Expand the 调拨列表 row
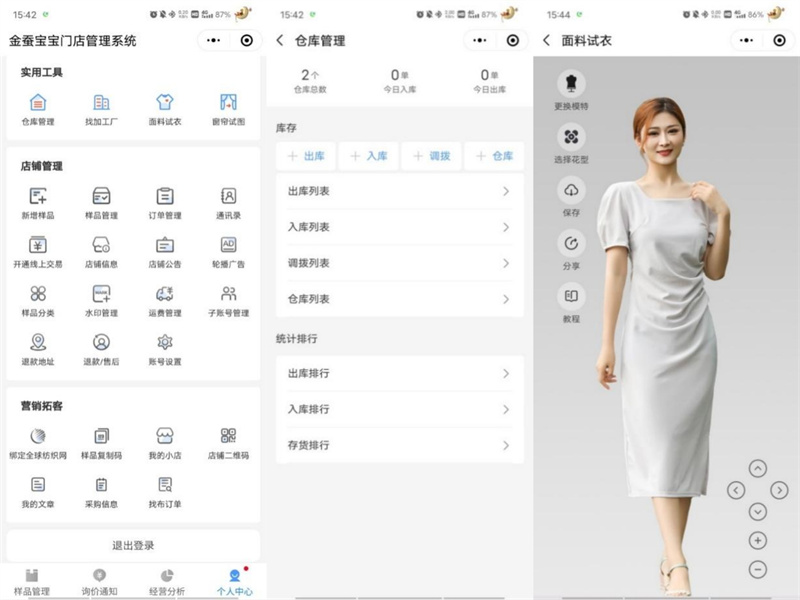The height and width of the screenshot is (600, 800). [399, 263]
